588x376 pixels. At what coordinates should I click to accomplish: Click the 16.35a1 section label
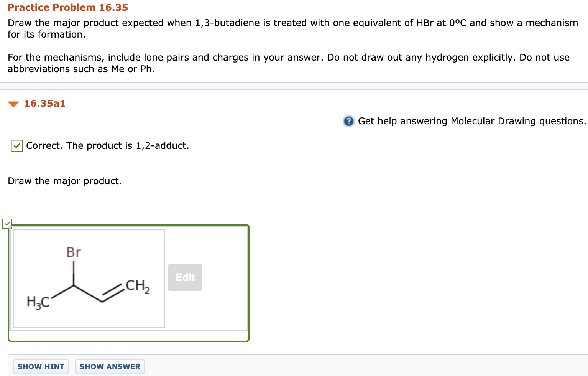[44, 104]
